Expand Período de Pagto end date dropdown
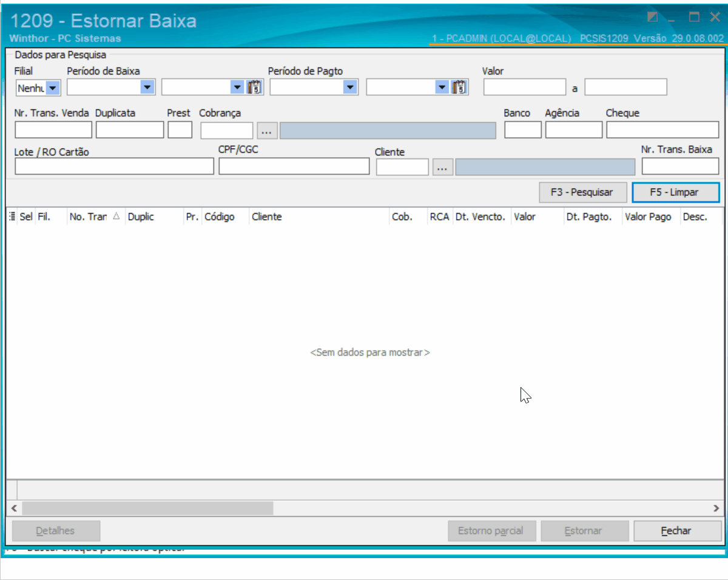This screenshot has height=580, width=728. (442, 87)
